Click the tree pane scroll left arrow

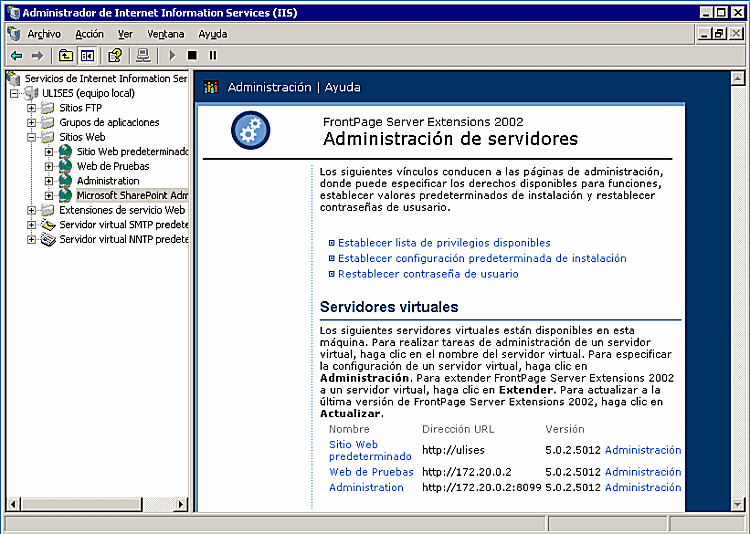(x=13, y=504)
